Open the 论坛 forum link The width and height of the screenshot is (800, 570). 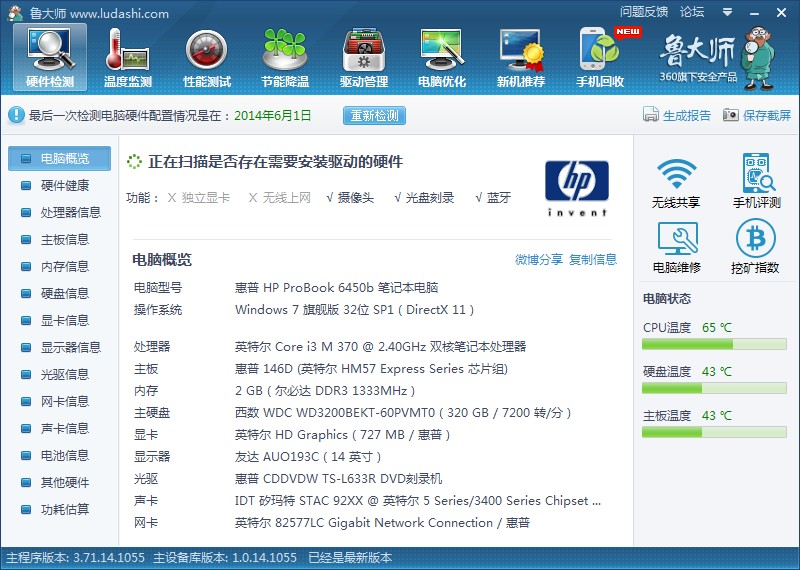[x=692, y=12]
